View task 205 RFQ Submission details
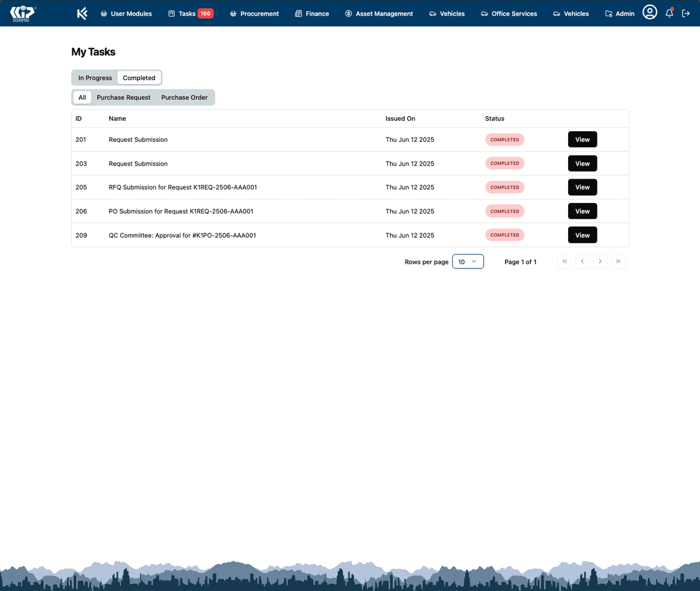This screenshot has height=591, width=700. [582, 187]
